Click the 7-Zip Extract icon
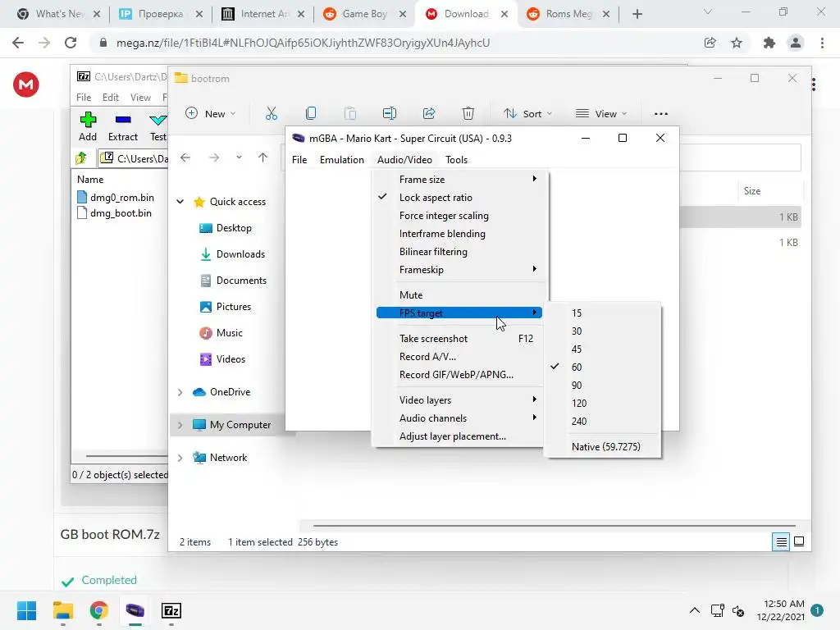Viewport: 840px width, 630px height. [123, 120]
